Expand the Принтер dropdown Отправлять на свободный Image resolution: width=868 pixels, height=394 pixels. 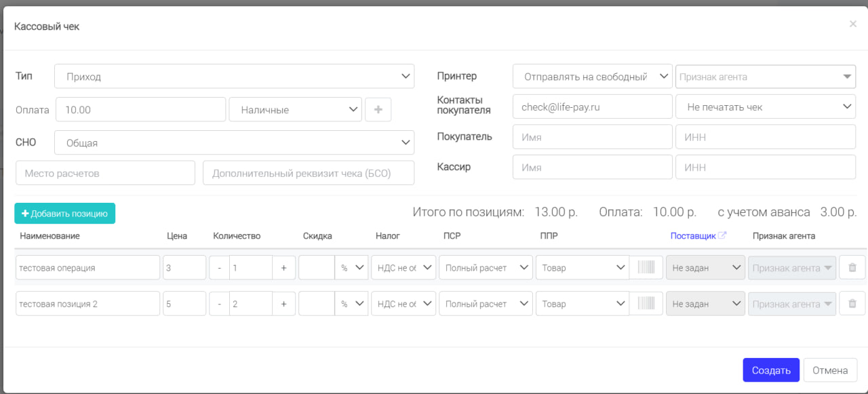(593, 77)
